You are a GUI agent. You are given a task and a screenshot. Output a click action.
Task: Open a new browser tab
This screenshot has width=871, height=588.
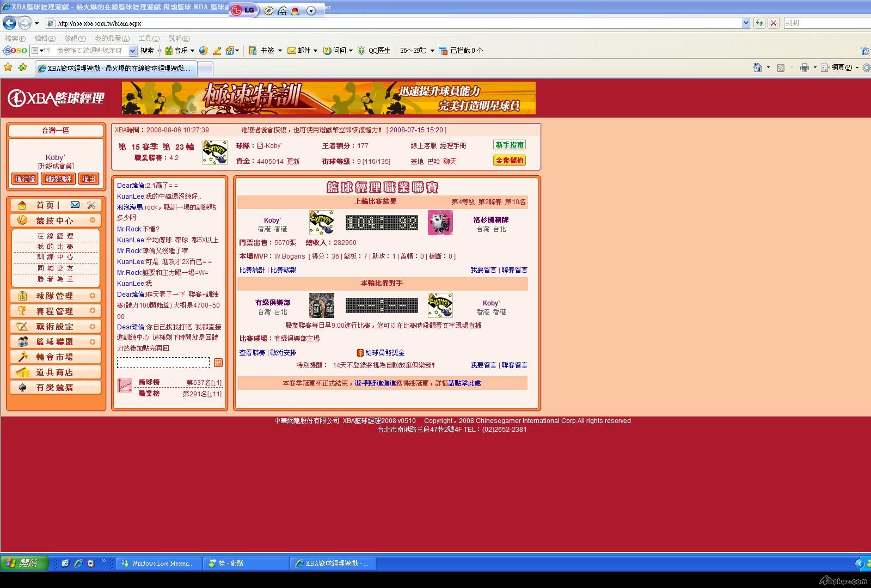click(x=205, y=69)
